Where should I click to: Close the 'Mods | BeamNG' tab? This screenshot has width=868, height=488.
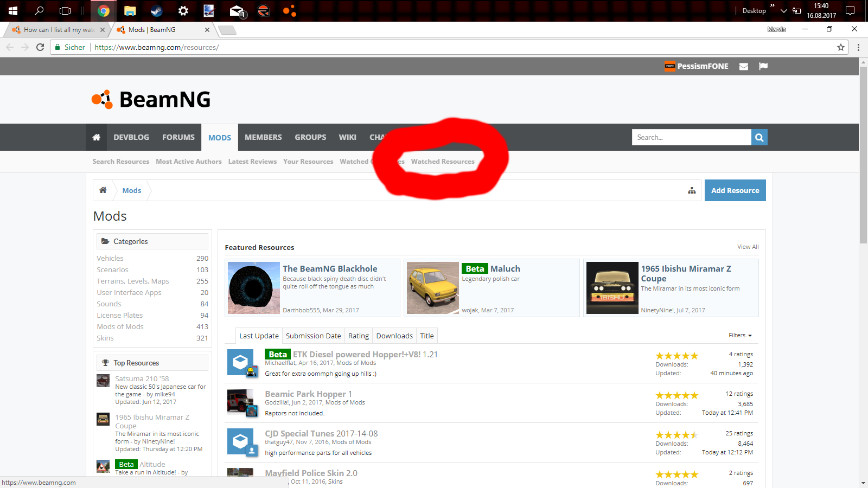tap(207, 30)
